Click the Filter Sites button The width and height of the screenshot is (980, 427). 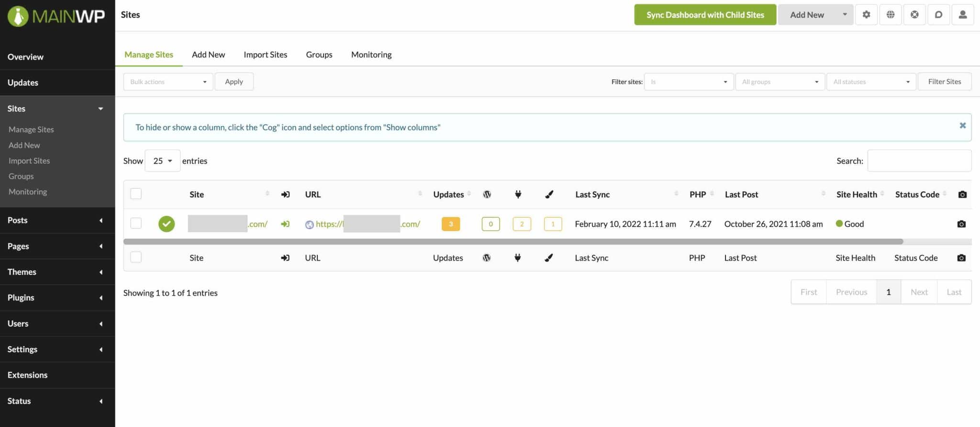(944, 82)
